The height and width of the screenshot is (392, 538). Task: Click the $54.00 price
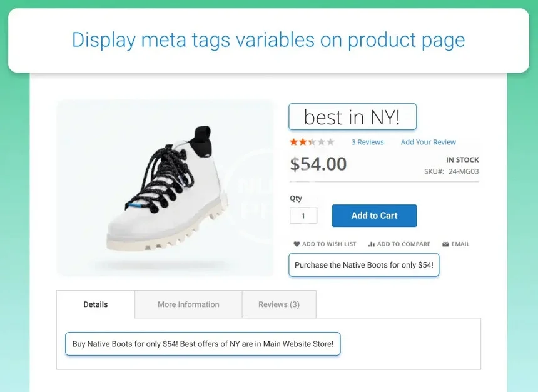(x=318, y=164)
